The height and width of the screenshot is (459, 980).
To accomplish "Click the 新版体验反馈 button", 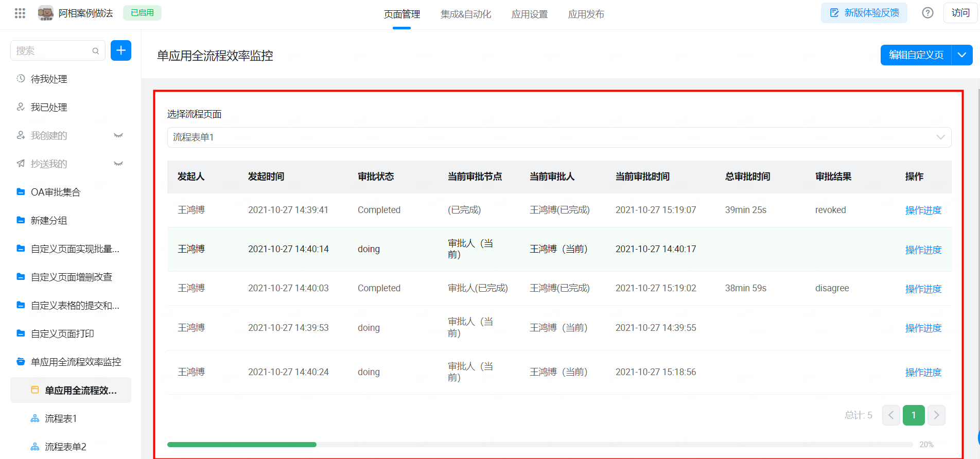I will click(x=864, y=13).
